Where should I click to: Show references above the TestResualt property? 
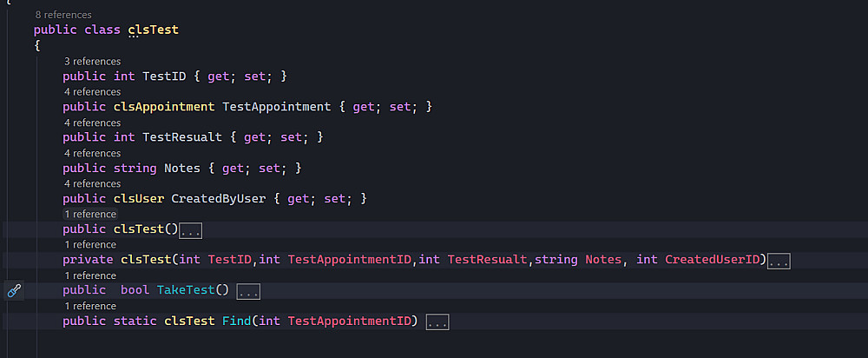click(92, 123)
